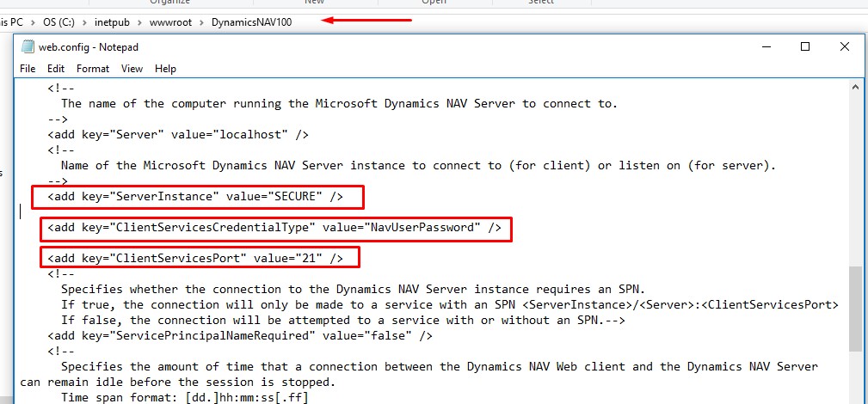Screen dimensions: 868x404
Task: Open the File menu in Notepad
Action: 28,69
